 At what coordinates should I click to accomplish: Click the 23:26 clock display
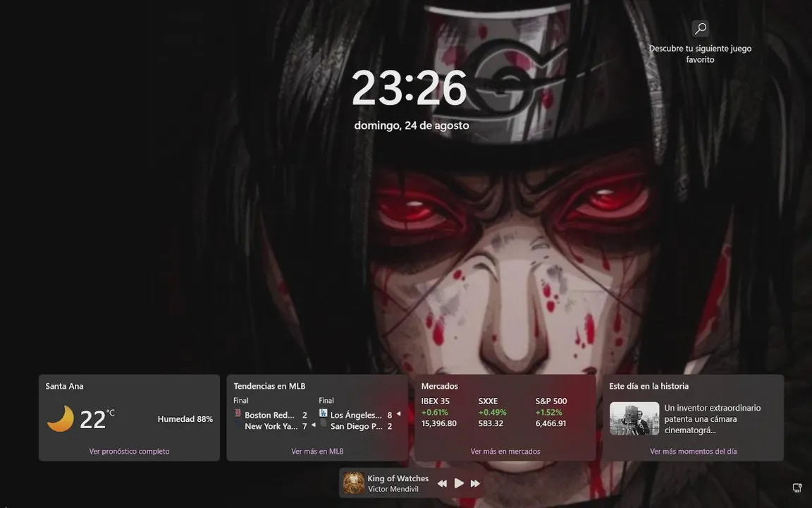click(409, 89)
